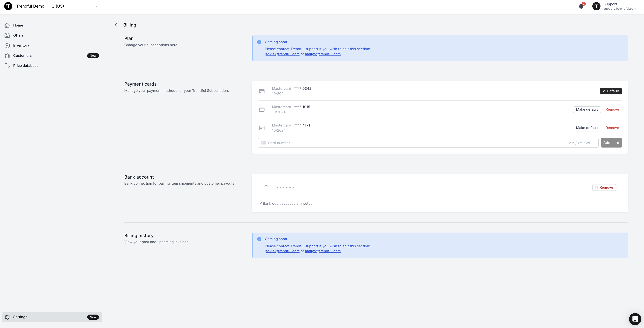Navigate to Customers
The height and width of the screenshot is (328, 644).
coord(52,55)
